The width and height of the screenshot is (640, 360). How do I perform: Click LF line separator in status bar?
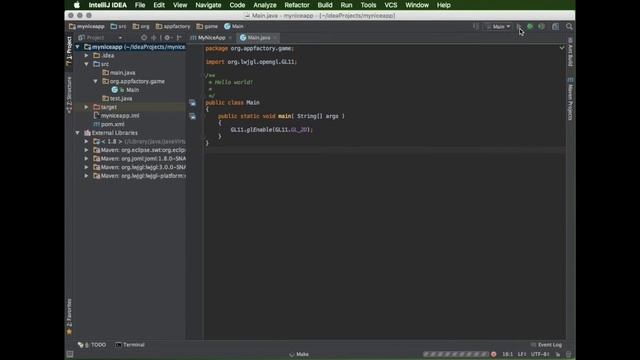522,354
